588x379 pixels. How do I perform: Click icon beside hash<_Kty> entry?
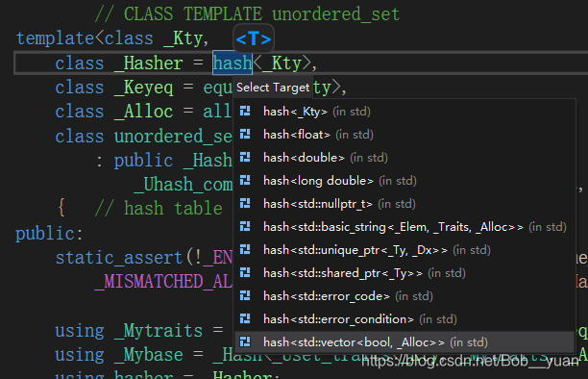tap(245, 112)
